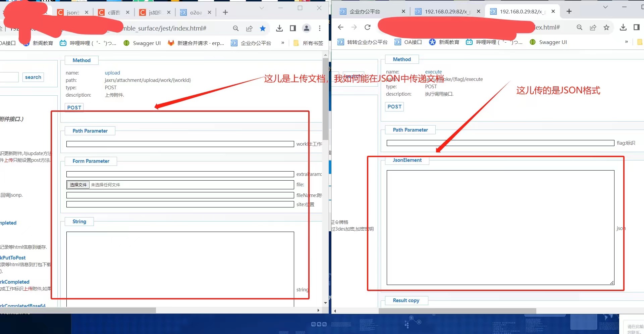Click the execute method name link
The width and height of the screenshot is (644, 334).
tap(433, 72)
